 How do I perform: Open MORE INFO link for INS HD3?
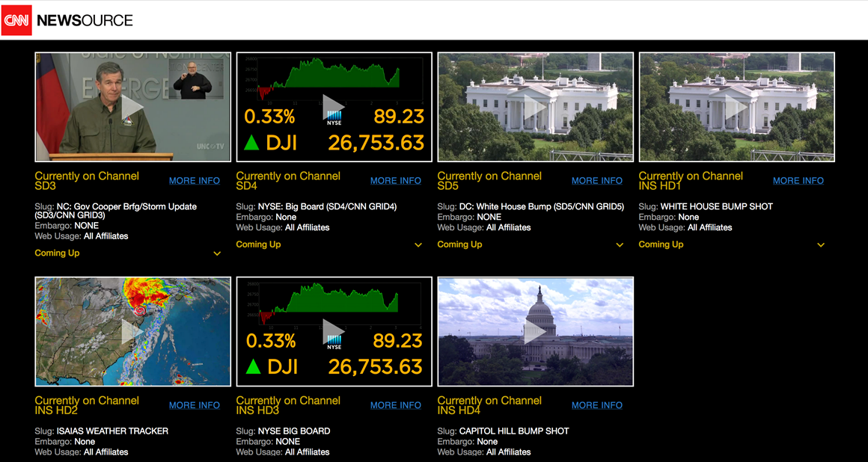[x=396, y=406]
